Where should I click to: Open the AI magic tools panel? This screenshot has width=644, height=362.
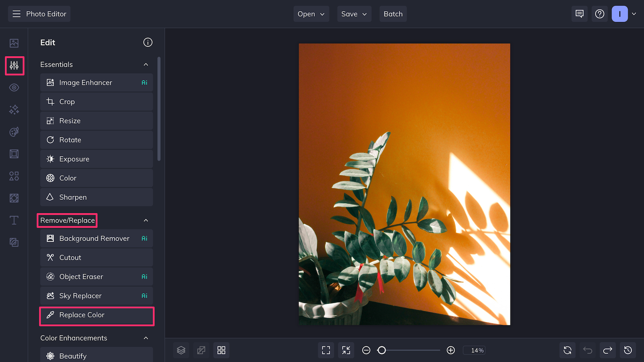tap(14, 109)
